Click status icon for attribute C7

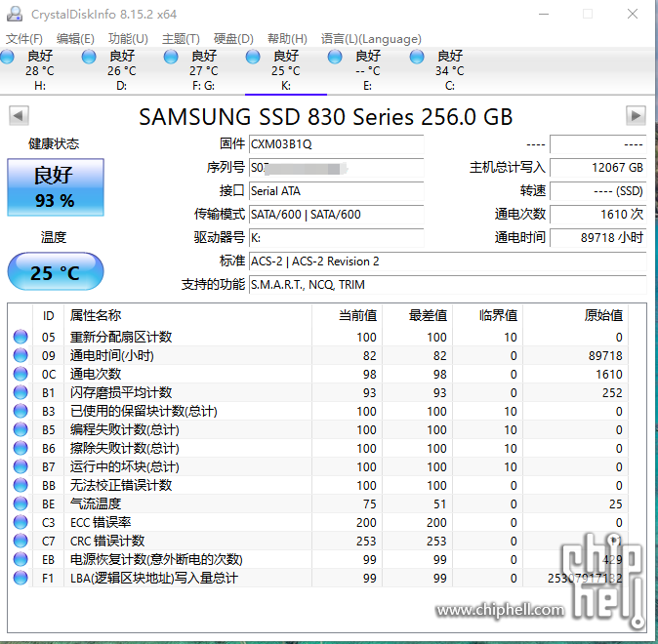click(21, 541)
